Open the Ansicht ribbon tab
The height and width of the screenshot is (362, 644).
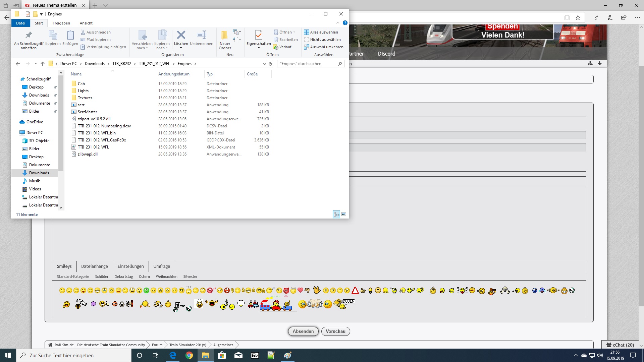[x=86, y=23]
